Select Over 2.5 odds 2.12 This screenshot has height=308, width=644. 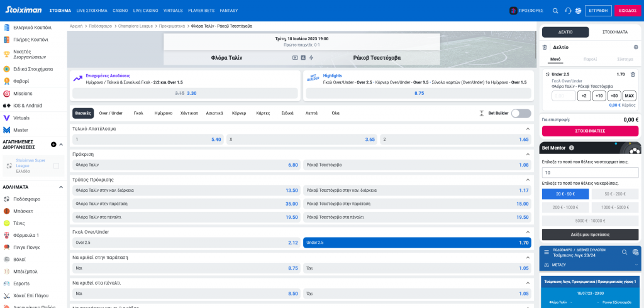tap(186, 243)
